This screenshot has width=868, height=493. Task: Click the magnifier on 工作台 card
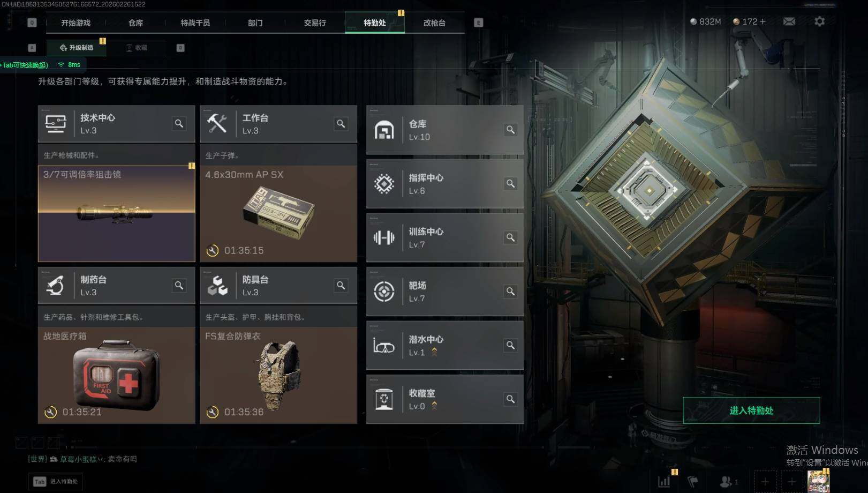[341, 124]
